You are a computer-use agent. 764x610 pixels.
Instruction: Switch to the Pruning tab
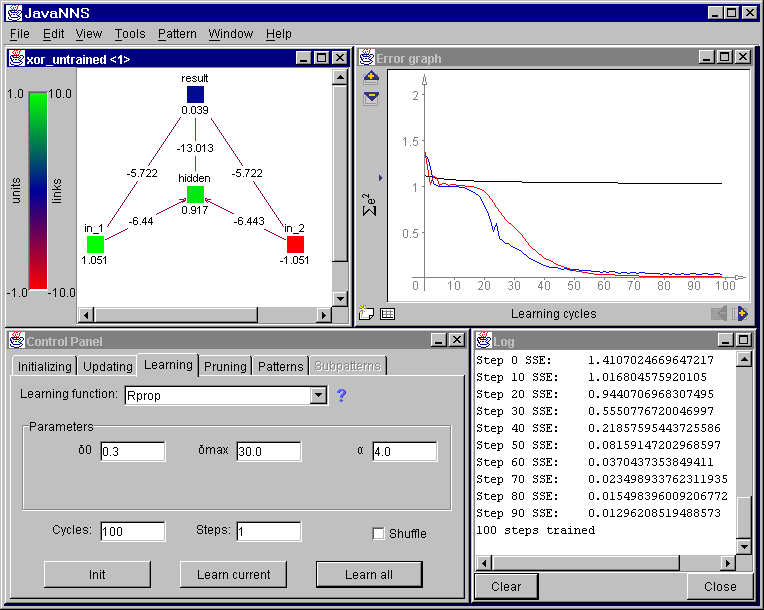click(225, 366)
